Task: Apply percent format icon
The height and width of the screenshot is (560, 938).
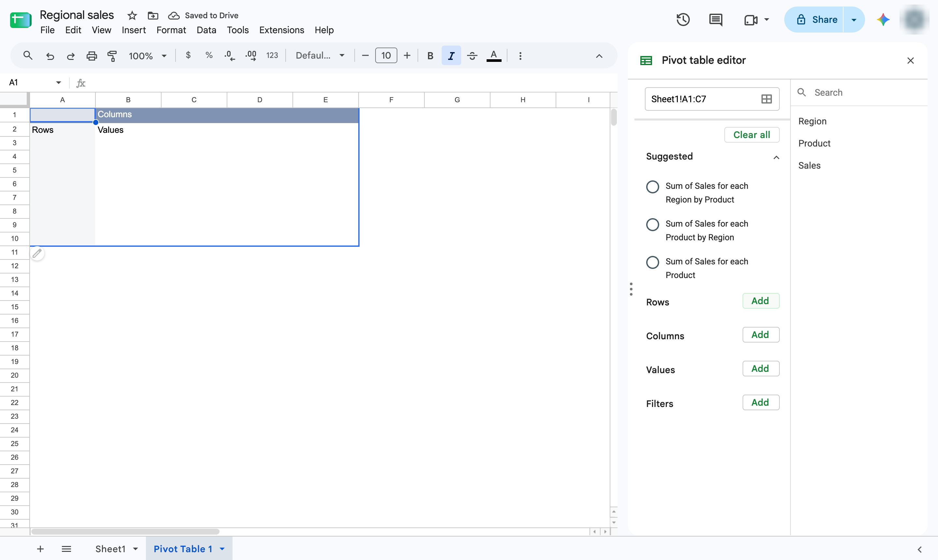Action: [x=209, y=55]
